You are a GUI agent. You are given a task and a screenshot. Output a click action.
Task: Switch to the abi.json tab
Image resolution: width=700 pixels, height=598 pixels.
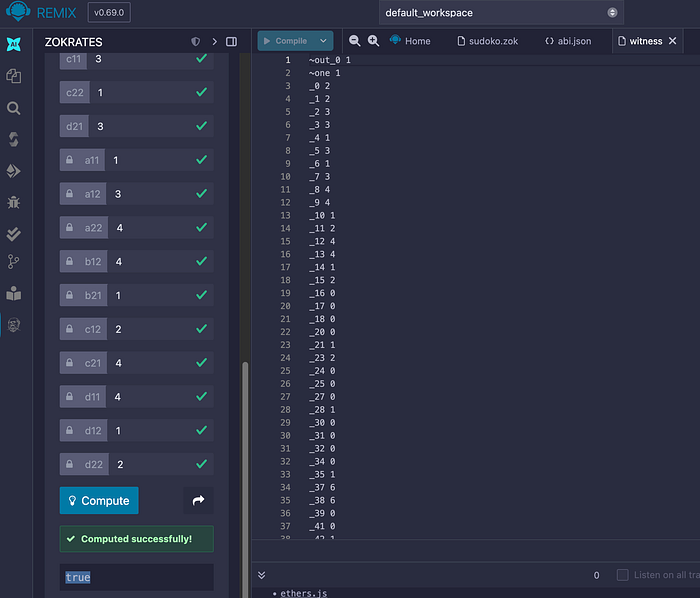point(568,41)
